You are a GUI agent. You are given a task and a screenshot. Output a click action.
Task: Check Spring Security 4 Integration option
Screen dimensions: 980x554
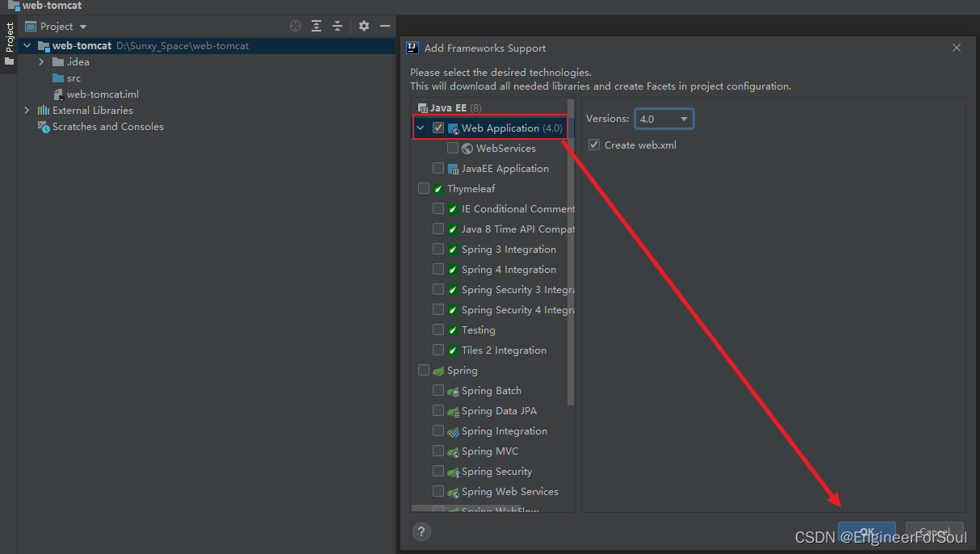point(438,309)
